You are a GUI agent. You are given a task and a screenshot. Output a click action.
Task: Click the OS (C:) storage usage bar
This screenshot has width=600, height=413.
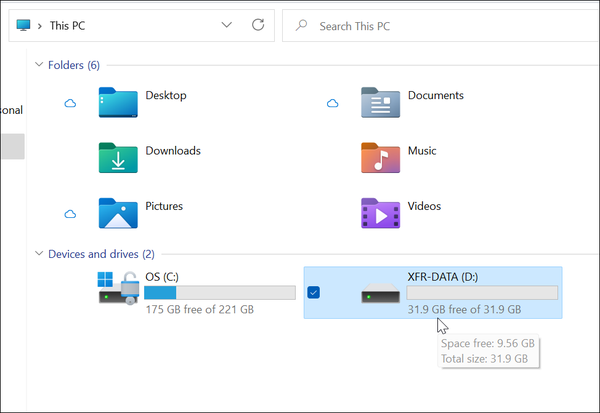click(219, 293)
